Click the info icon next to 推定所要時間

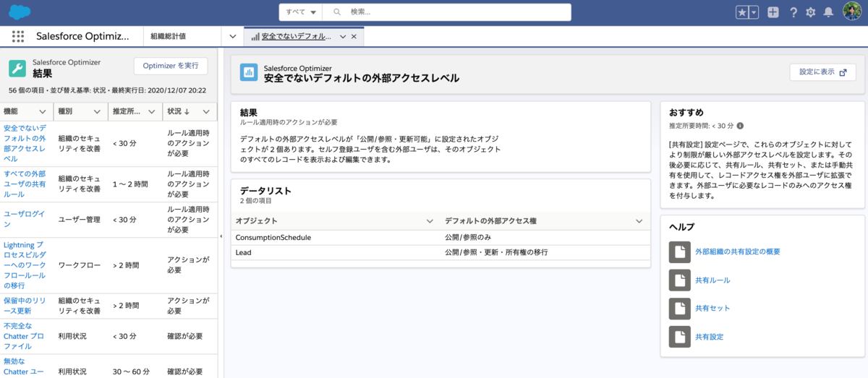click(740, 126)
